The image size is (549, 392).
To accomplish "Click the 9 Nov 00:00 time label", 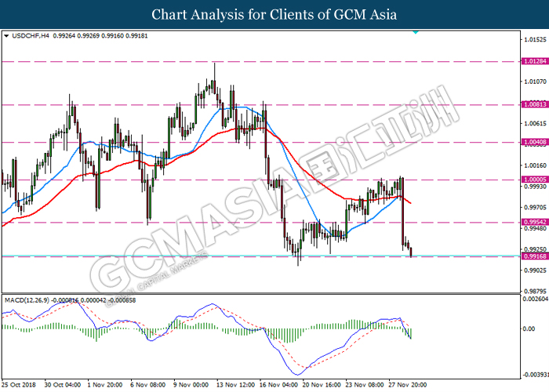I will 191,385.
